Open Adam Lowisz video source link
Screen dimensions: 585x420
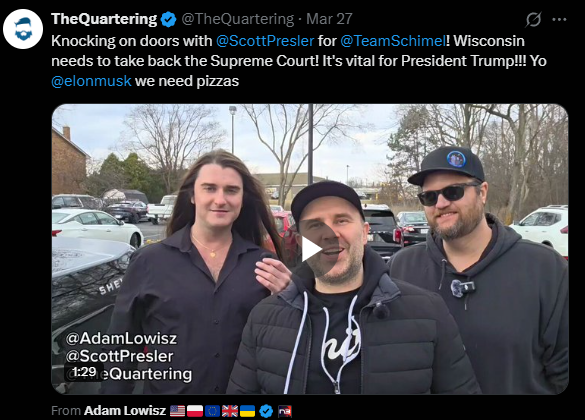[x=125, y=411]
